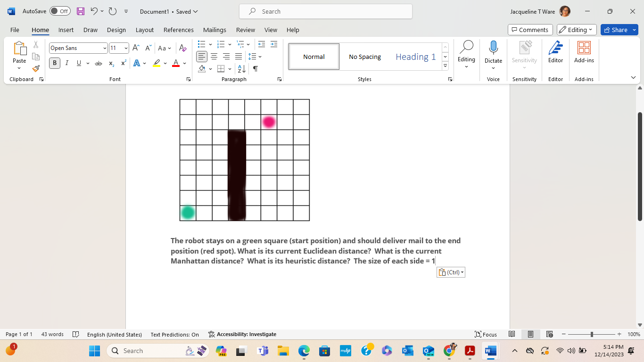The height and width of the screenshot is (362, 644).
Task: Toggle paragraph marks visibility
Action: tap(255, 68)
